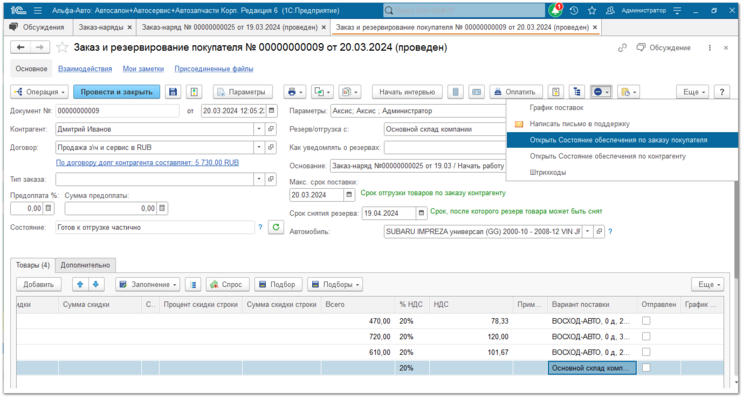Open create-based-on dropdown icon
The height and width of the screenshot is (398, 743).
coord(322,92)
